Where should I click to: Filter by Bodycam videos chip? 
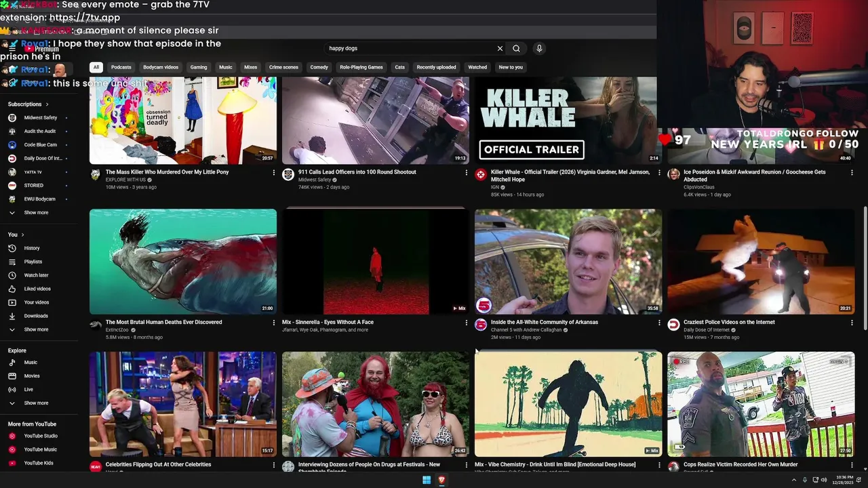[161, 67]
